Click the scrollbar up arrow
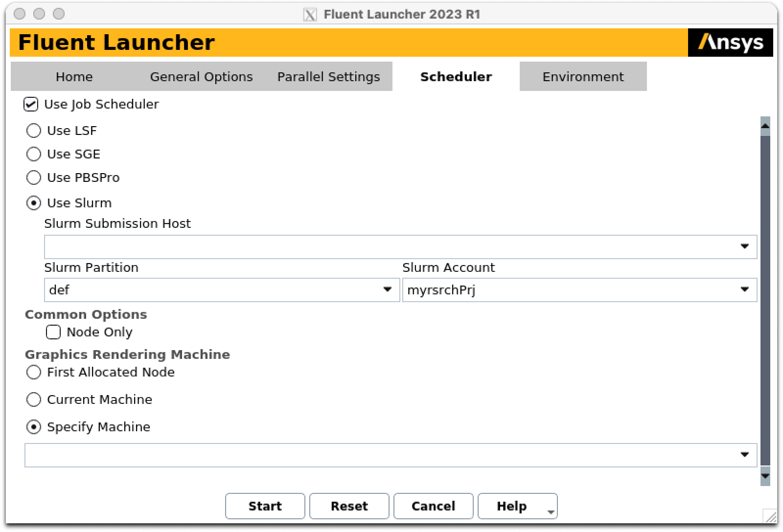The image size is (783, 532). (x=765, y=126)
